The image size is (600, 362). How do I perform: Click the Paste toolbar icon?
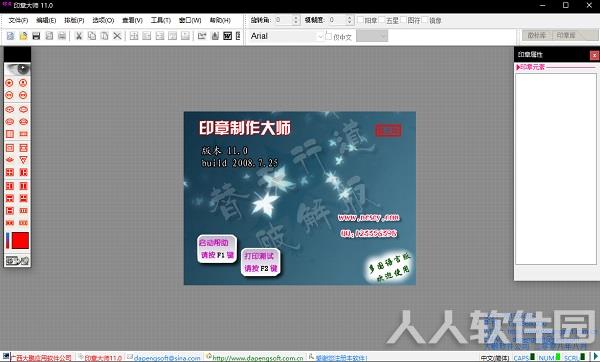[x=104, y=36]
